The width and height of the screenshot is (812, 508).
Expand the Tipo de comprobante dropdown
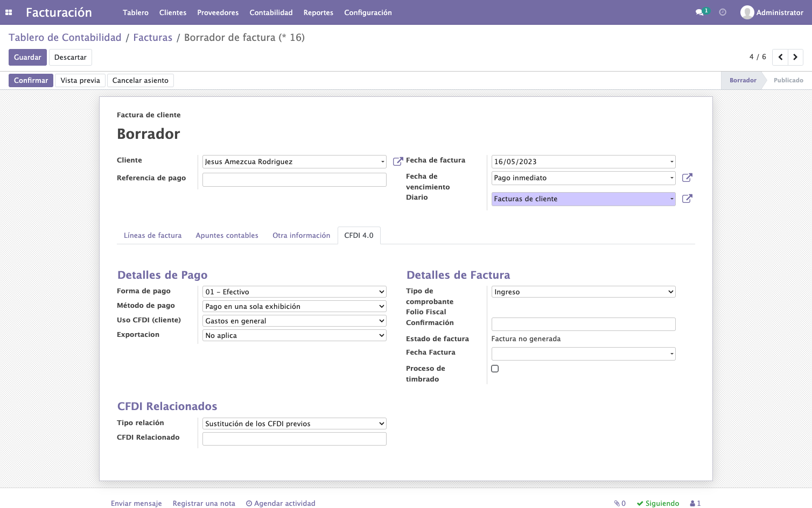coord(584,292)
